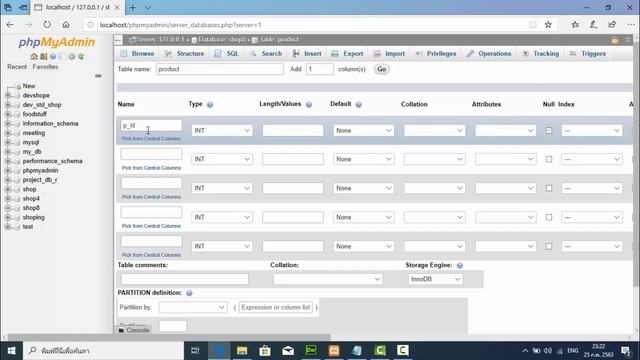
Task: Open the table Collation dropdown below the columns
Action: pos(328,279)
